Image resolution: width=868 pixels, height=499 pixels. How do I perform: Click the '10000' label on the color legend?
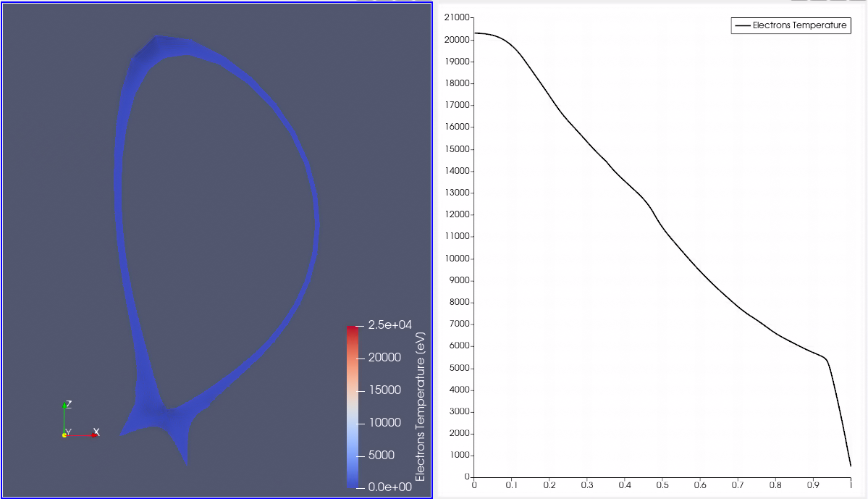384,422
